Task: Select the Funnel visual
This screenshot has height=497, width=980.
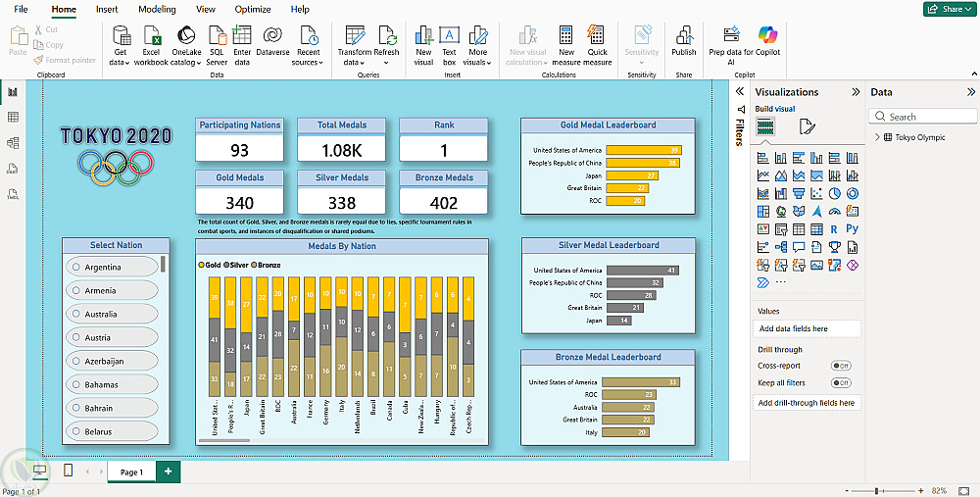Action: coord(798,194)
